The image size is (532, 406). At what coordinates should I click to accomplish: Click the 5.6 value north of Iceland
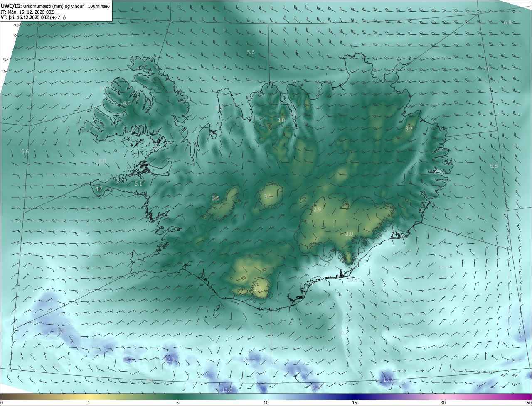(251, 52)
